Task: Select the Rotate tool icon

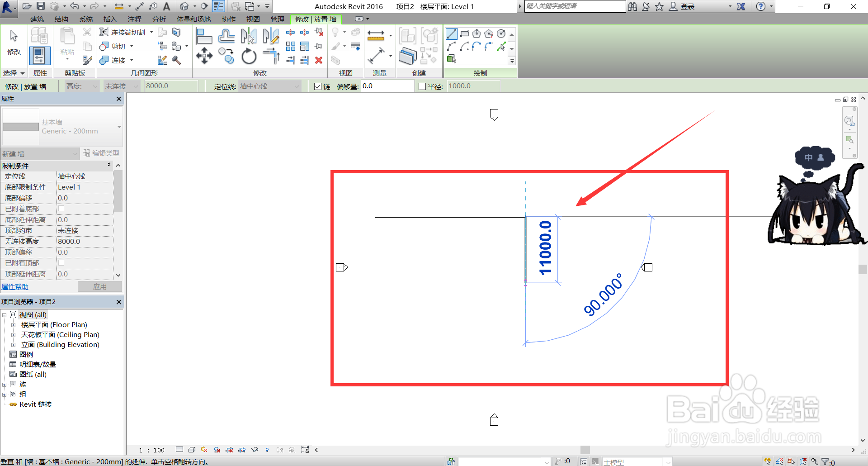Action: (249, 57)
